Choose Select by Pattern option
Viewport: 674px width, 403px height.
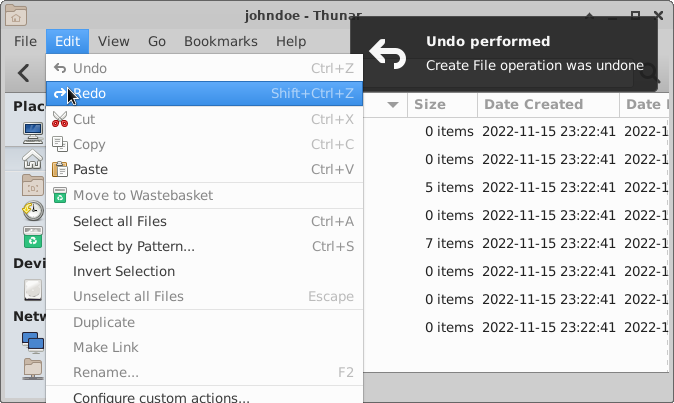pyautogui.click(x=134, y=246)
